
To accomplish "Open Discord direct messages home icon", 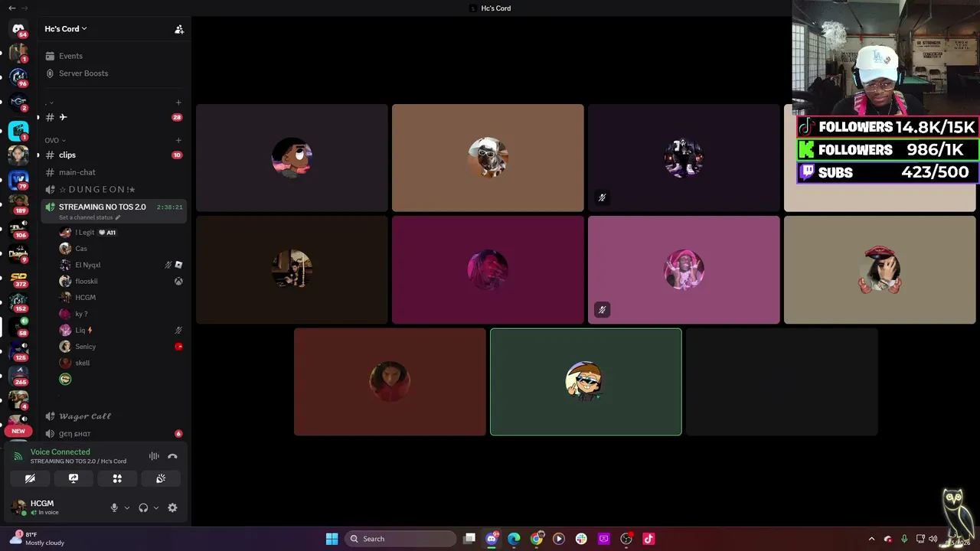I will point(18,29).
